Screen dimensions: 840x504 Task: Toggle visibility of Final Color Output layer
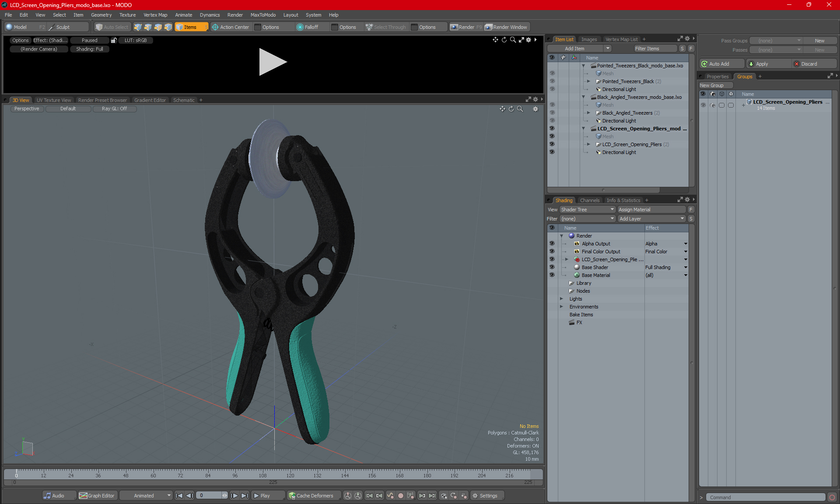coord(552,252)
